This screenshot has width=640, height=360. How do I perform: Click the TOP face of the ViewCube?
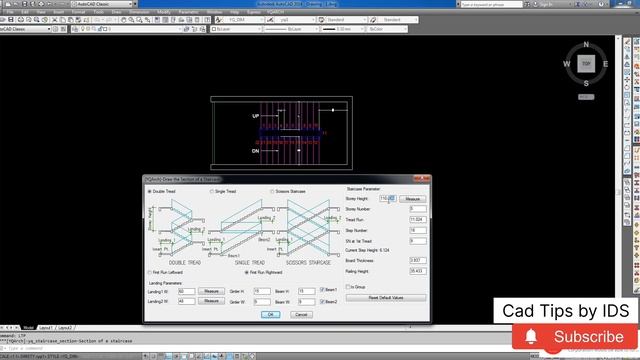pyautogui.click(x=586, y=64)
